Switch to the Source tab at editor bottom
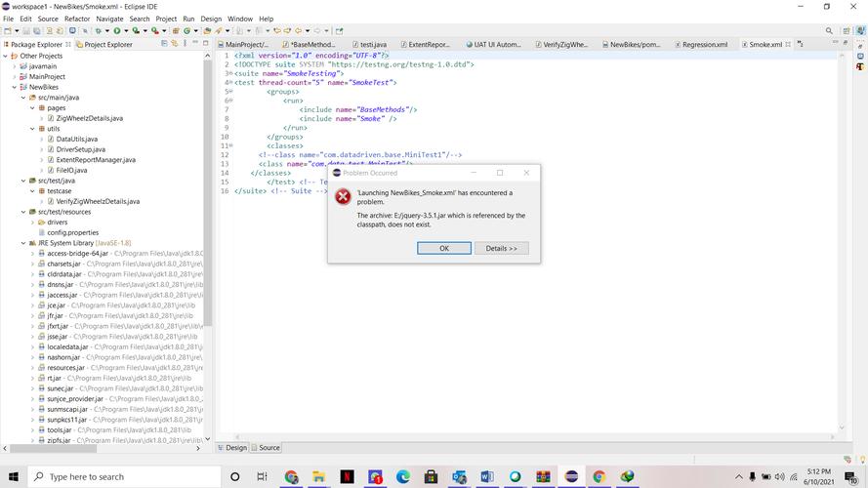 pyautogui.click(x=269, y=448)
